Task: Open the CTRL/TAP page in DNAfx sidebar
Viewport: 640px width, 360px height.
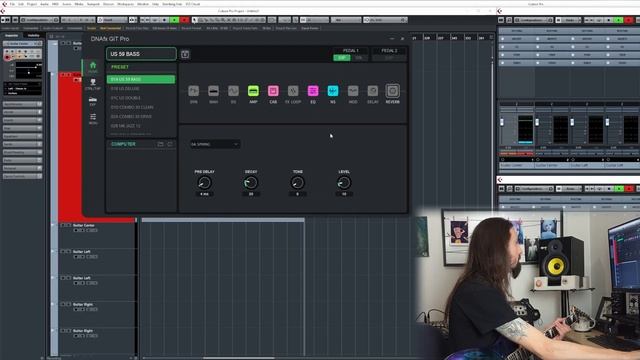Action: (x=93, y=84)
